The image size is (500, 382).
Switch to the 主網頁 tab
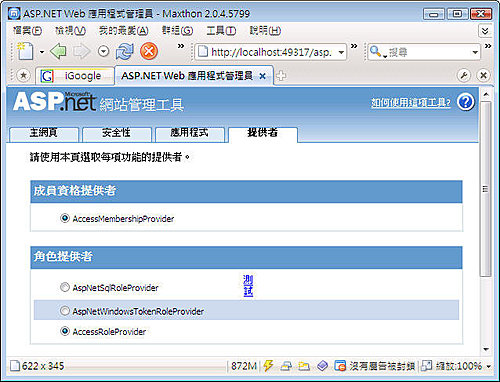click(44, 134)
